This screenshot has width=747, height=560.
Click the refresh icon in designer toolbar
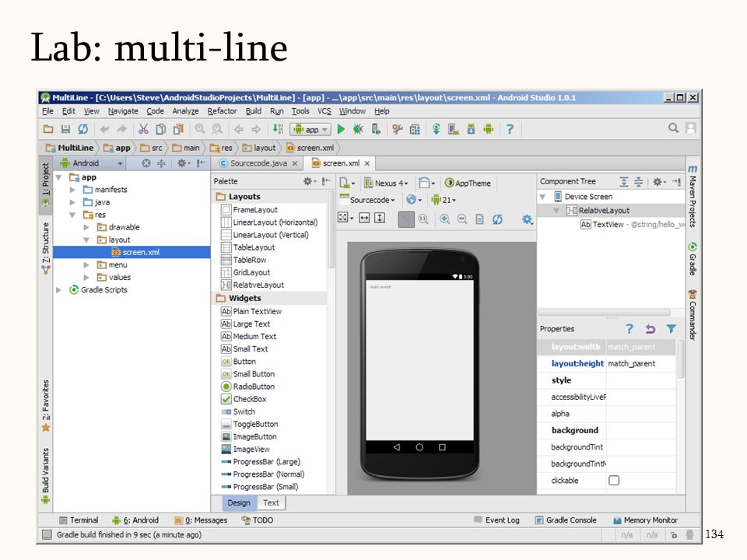tap(497, 219)
